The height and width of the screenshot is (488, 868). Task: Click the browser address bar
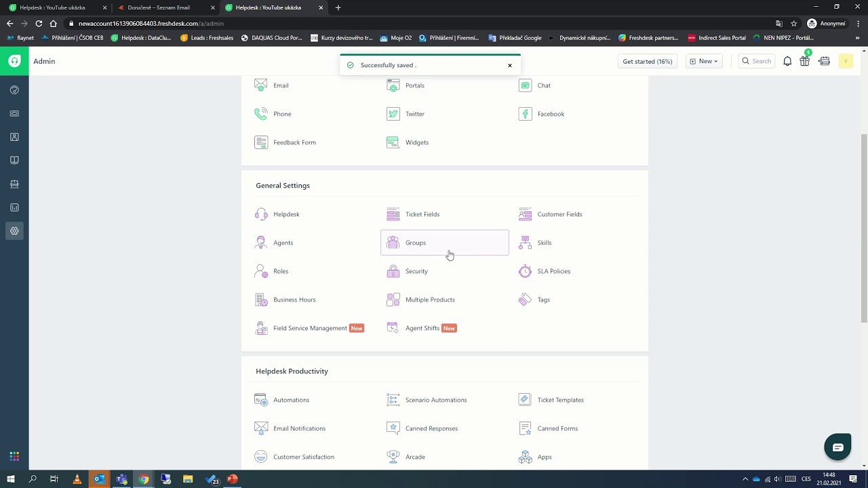pyautogui.click(x=420, y=23)
